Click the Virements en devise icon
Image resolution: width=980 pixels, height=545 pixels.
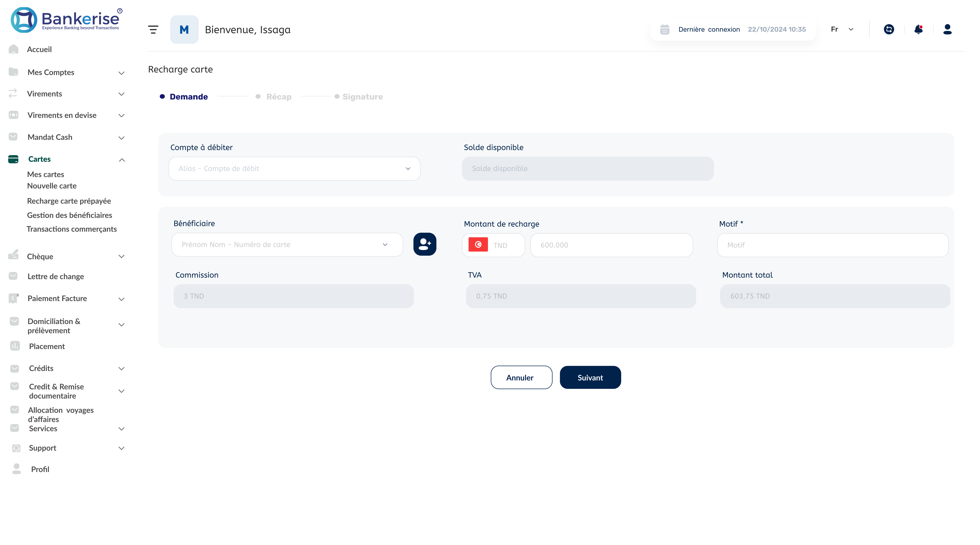pyautogui.click(x=13, y=115)
